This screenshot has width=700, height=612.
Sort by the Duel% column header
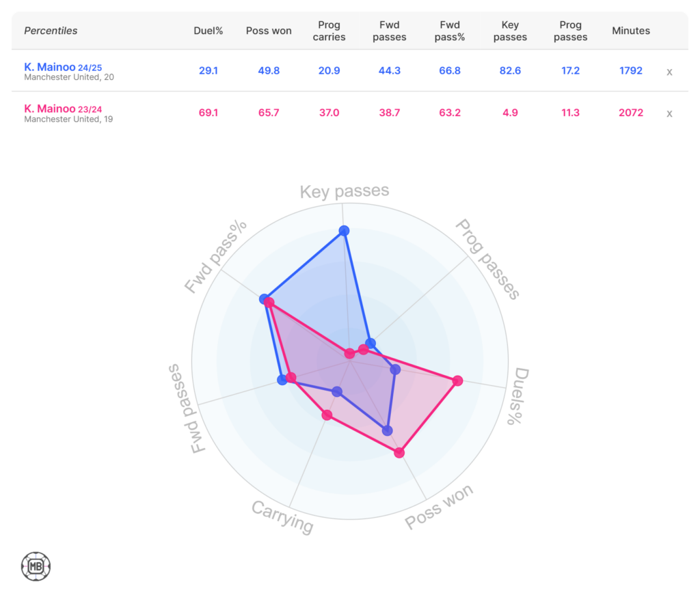pyautogui.click(x=208, y=31)
